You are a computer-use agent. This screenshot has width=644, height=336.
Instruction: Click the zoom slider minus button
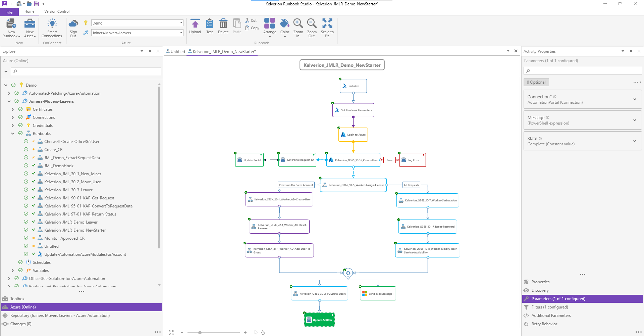182,333
